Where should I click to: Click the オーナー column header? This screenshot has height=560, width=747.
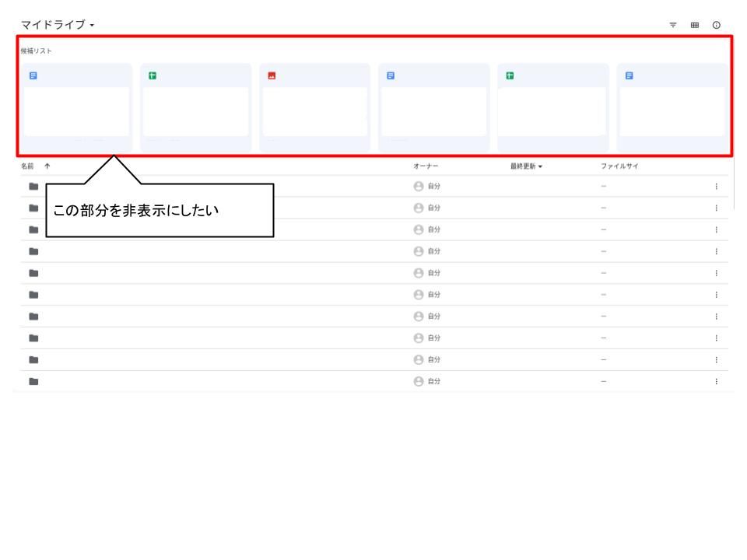tap(426, 166)
